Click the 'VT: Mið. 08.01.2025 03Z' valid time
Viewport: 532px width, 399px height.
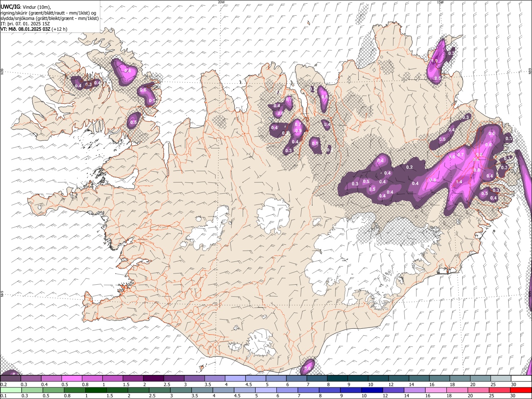coord(25,29)
